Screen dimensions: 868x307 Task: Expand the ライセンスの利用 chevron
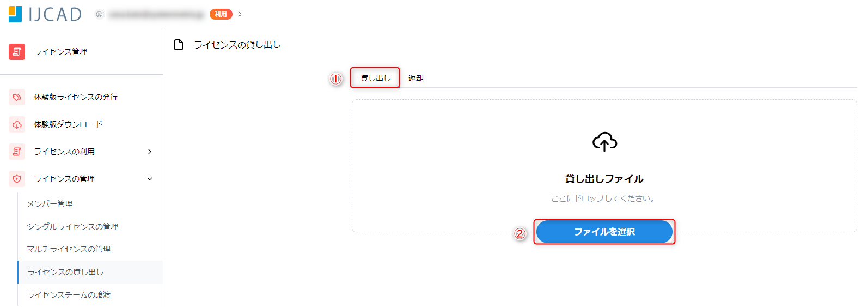150,152
